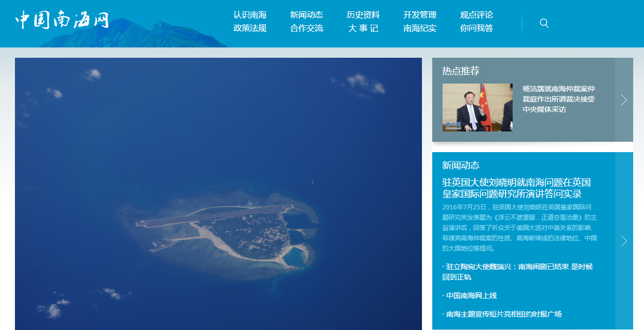Select 开发管理 in the top navigation

(420, 15)
